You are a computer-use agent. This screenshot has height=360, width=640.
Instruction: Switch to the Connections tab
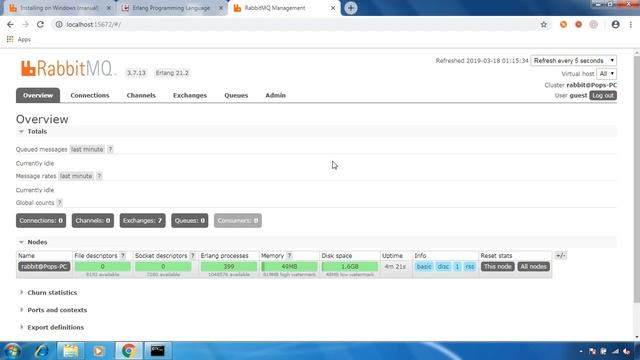(90, 96)
